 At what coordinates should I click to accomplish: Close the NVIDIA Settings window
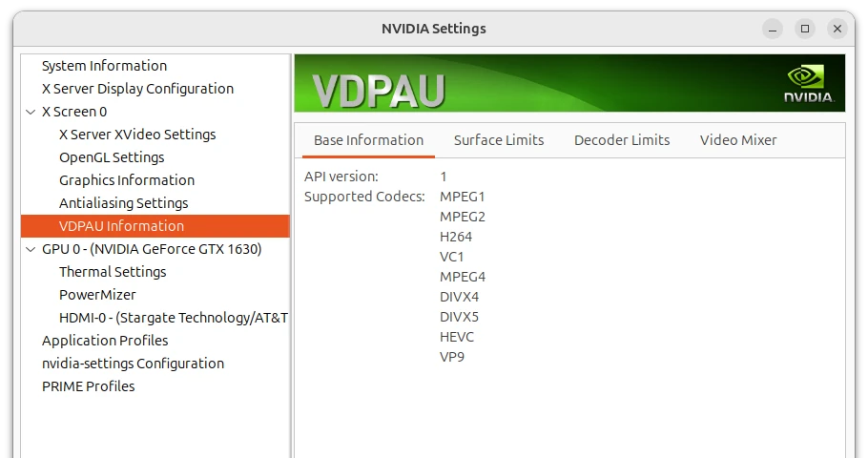[837, 29]
